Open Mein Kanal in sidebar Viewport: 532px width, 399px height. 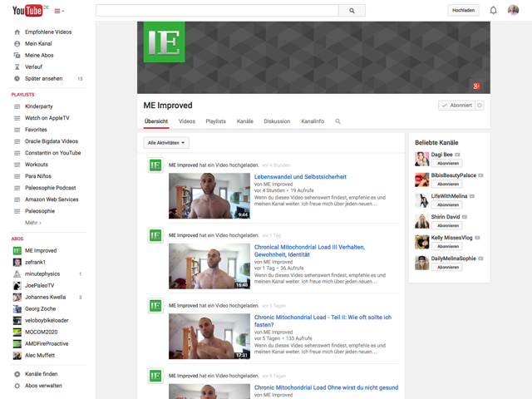pyautogui.click(x=38, y=44)
